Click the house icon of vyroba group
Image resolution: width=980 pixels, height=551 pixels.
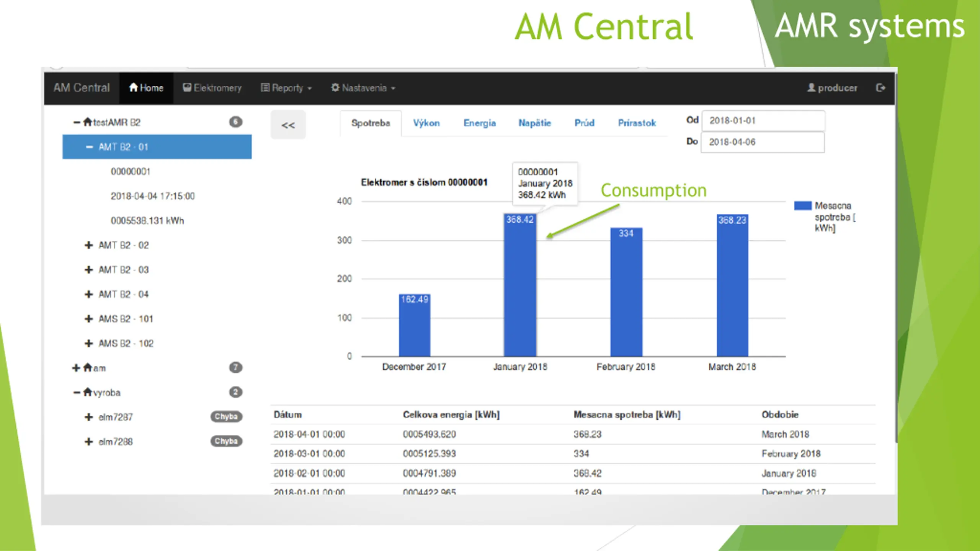(88, 392)
